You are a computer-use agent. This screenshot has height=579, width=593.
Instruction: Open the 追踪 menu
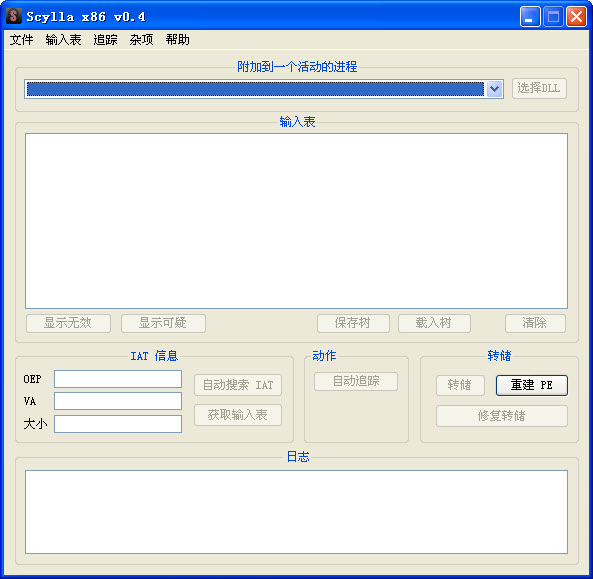(x=105, y=40)
